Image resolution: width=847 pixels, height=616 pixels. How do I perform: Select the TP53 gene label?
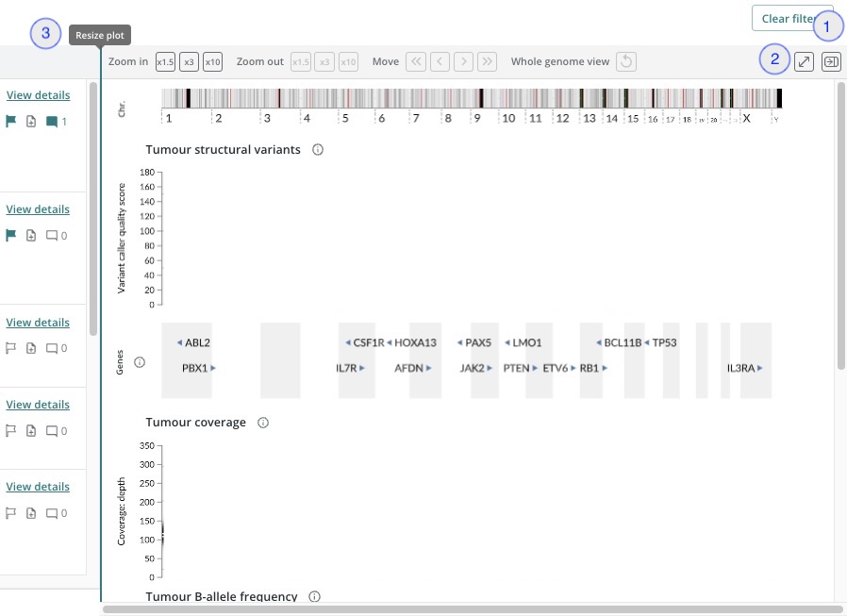[x=664, y=342]
